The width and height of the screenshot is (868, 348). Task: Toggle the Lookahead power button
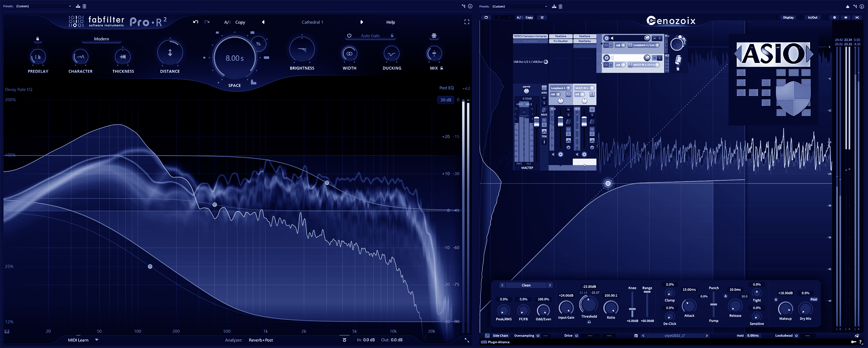(x=796, y=336)
